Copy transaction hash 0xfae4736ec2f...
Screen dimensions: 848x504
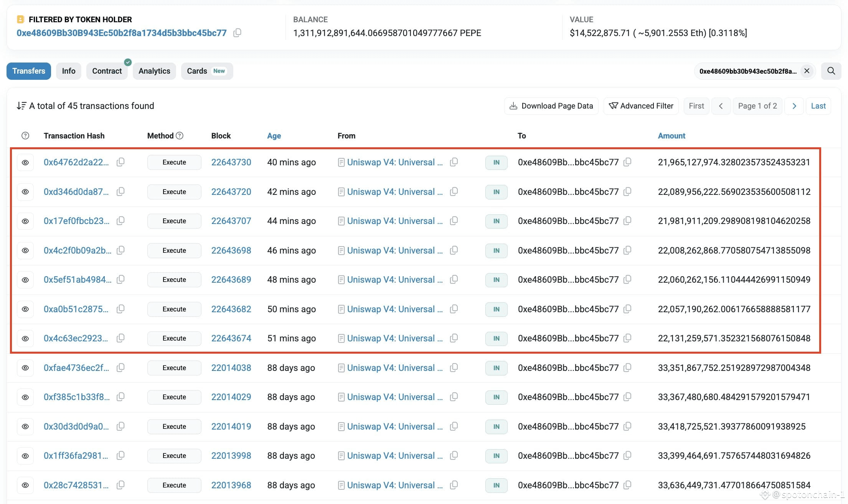click(120, 367)
